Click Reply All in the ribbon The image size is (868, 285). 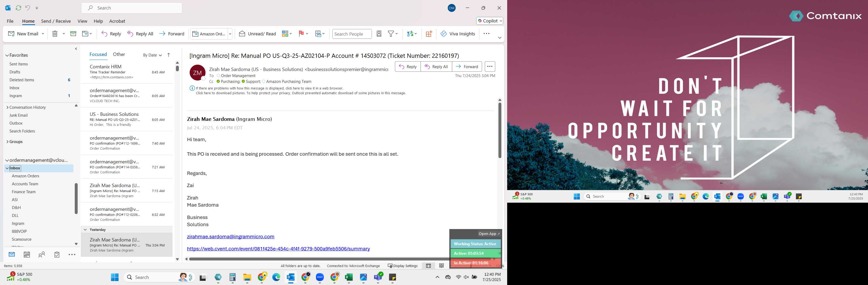(x=140, y=34)
